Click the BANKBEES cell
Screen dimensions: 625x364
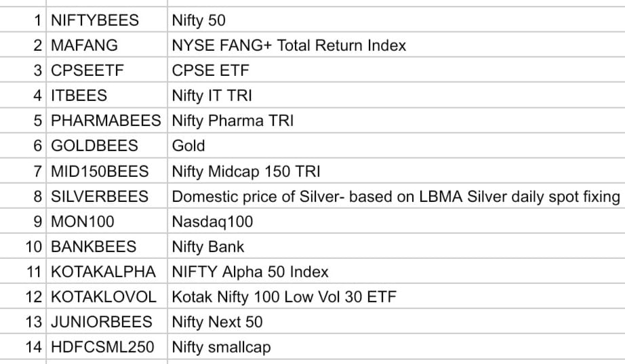tap(94, 247)
